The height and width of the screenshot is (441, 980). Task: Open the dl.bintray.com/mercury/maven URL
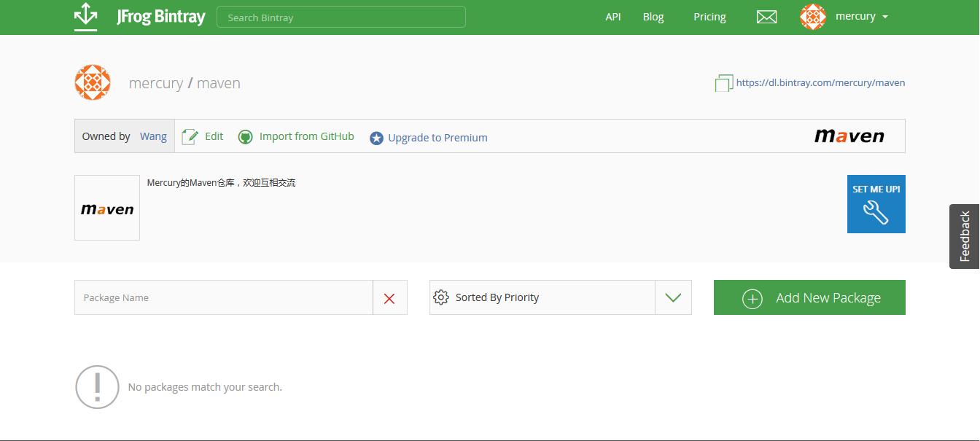pyautogui.click(x=821, y=83)
